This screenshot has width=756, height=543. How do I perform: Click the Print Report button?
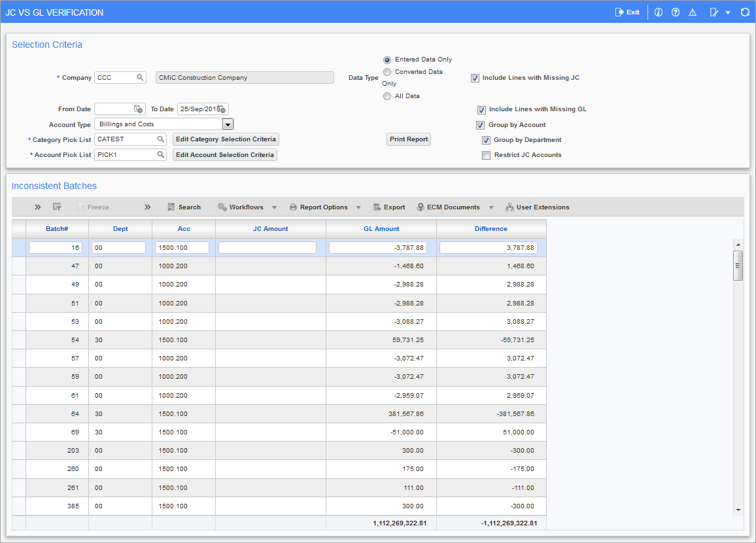(x=409, y=139)
